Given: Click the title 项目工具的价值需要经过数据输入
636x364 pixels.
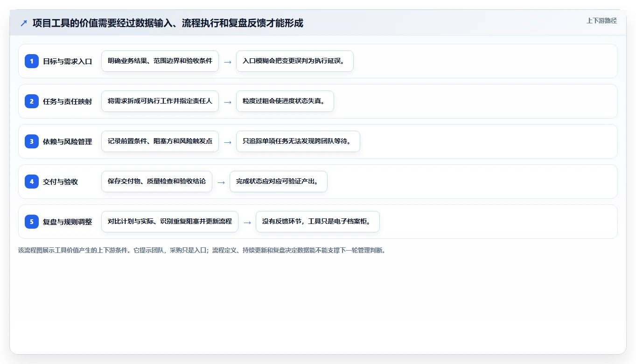Looking at the screenshot, I should (x=168, y=23).
